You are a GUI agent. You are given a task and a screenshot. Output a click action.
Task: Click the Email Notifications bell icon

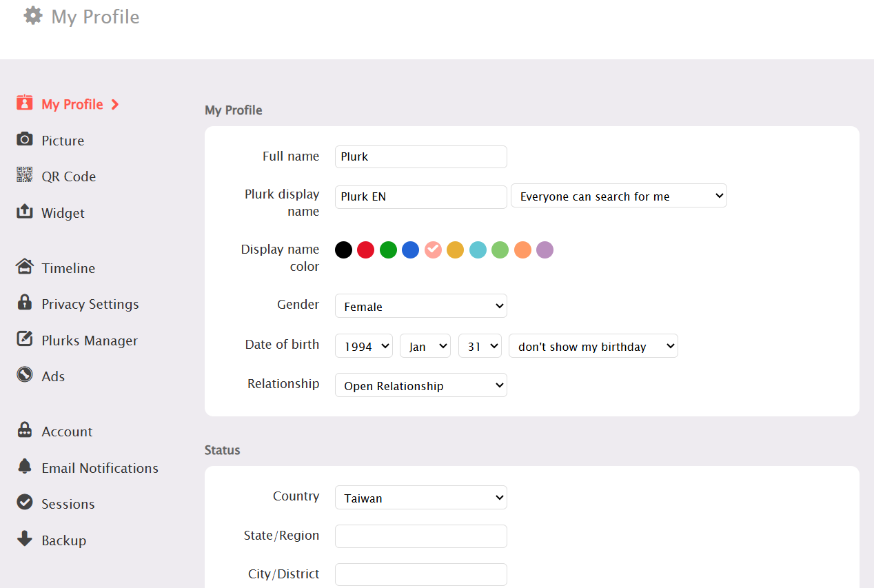(x=25, y=467)
